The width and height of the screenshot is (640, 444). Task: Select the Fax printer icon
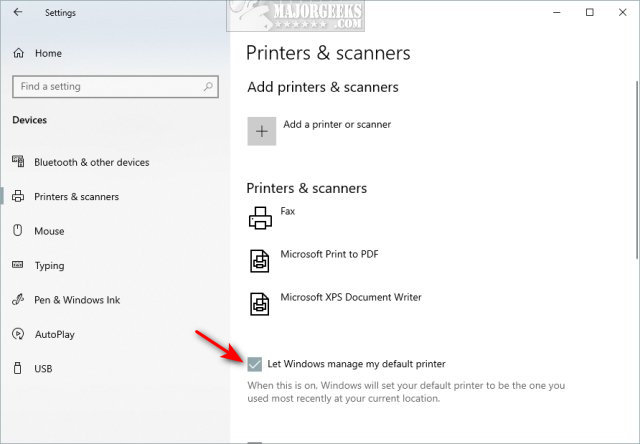(x=261, y=217)
